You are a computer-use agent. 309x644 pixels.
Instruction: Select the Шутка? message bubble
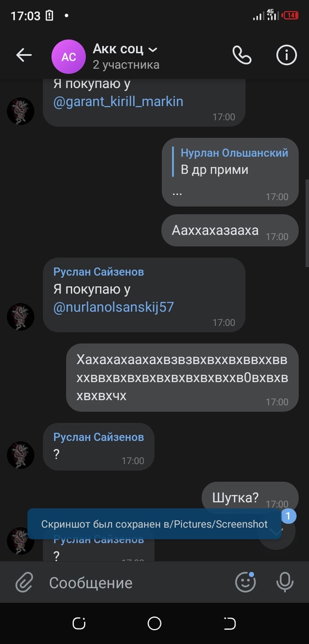point(250,498)
